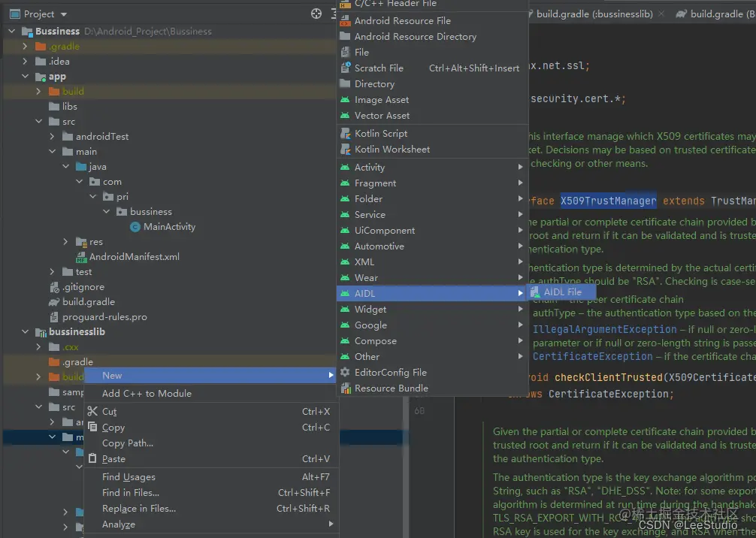
Task: Choose Replace in Files... entry
Action: pyautogui.click(x=210, y=509)
